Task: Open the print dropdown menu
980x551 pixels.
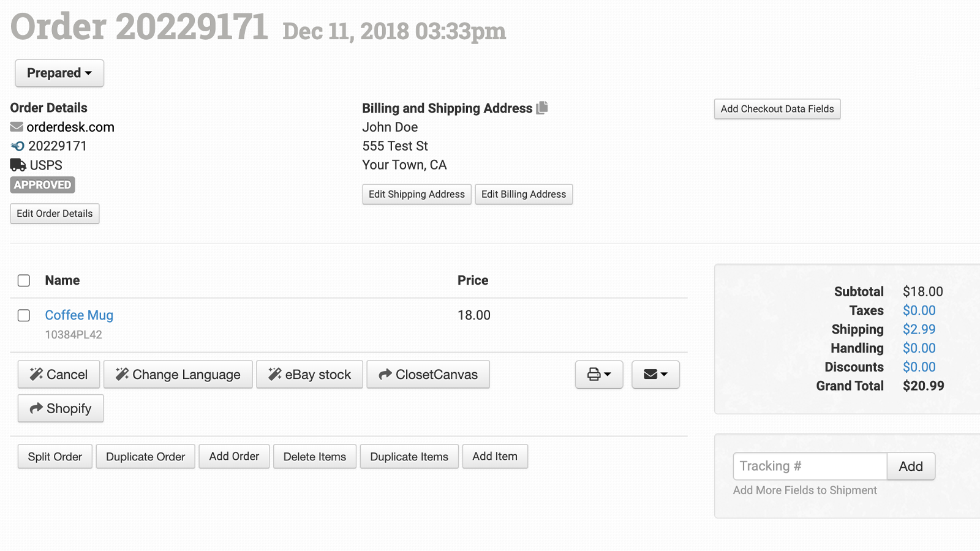Action: (598, 374)
